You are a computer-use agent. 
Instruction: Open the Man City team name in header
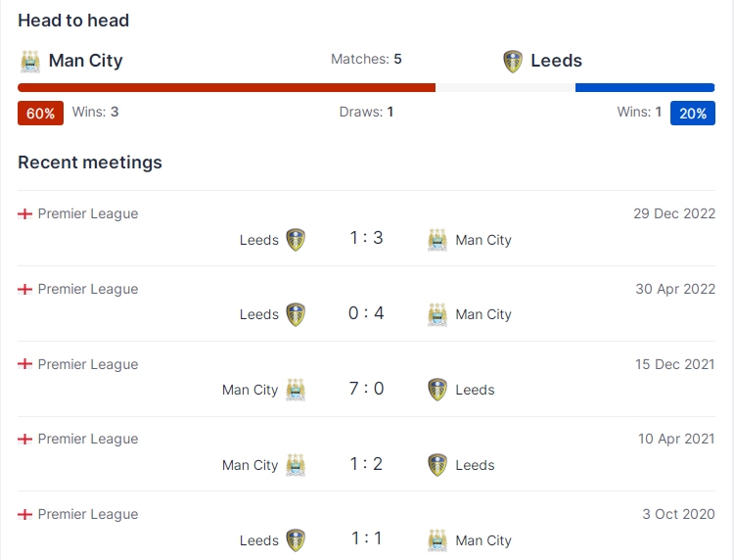86,61
